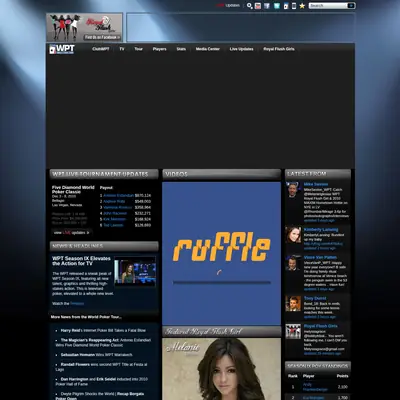Viewport: 400px width, 400px height.
Task: Open the Sebastian Homann Wins WPT story
Action: (x=97, y=355)
